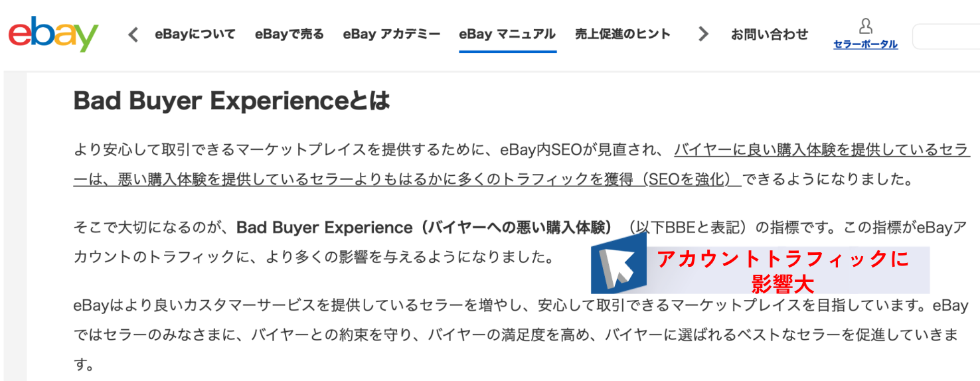Select the eBay マニュアル tab
Image resolution: width=980 pixels, height=381 pixels.
[x=507, y=35]
